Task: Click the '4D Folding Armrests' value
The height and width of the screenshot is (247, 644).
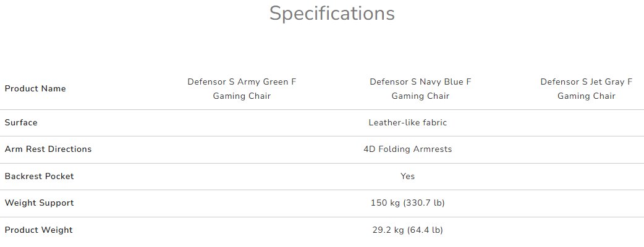Action: [x=407, y=149]
